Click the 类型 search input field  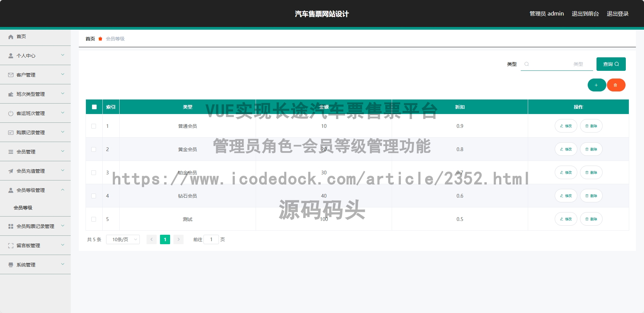coord(557,64)
